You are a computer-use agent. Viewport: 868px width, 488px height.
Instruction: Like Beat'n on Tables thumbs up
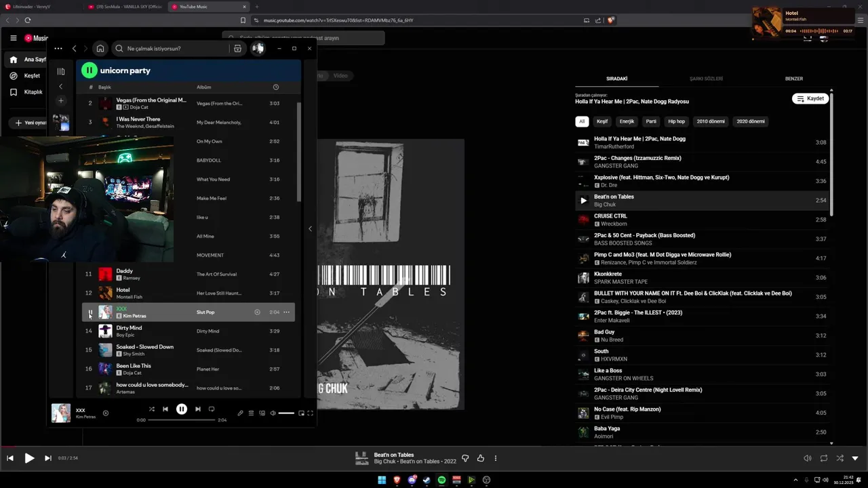[481, 458]
